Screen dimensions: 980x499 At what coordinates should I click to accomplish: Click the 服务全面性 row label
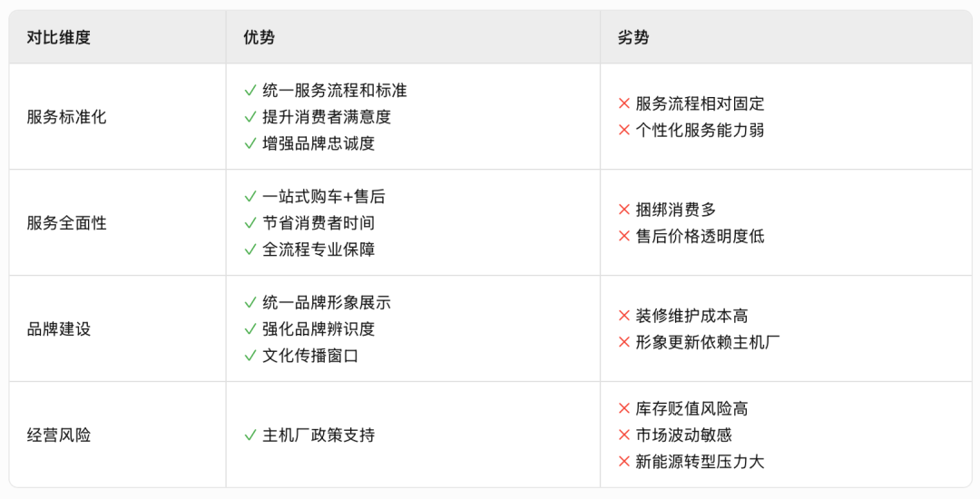click(x=66, y=223)
